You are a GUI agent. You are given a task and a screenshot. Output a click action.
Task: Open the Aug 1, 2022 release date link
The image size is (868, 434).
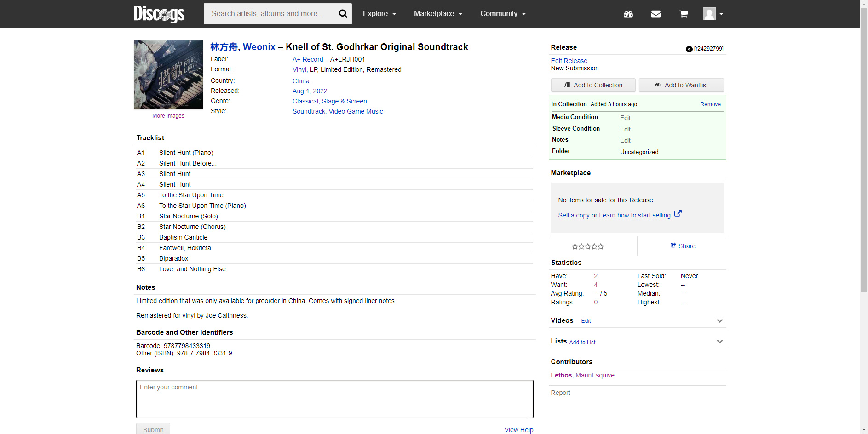click(310, 91)
